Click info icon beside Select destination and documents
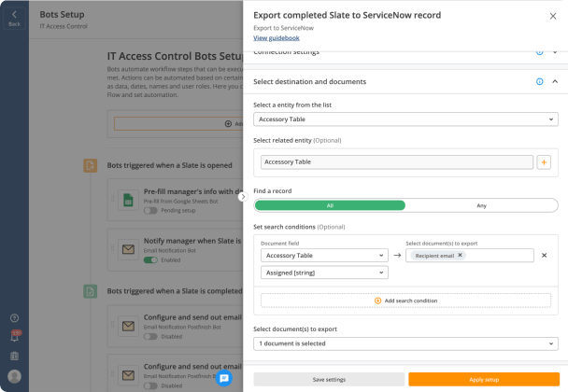 pos(539,82)
